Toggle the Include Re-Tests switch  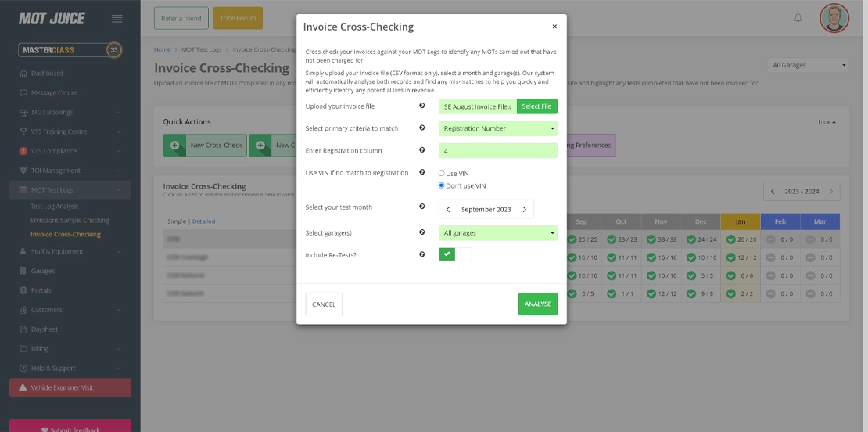pyautogui.click(x=455, y=254)
